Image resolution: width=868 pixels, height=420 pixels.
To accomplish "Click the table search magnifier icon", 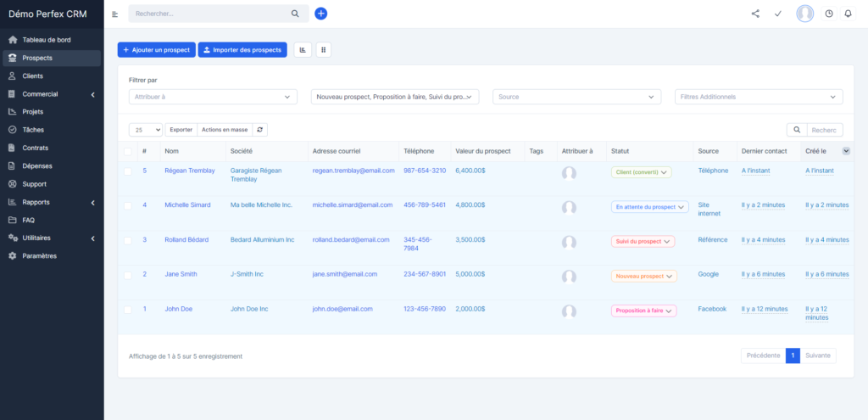I will click(x=797, y=130).
